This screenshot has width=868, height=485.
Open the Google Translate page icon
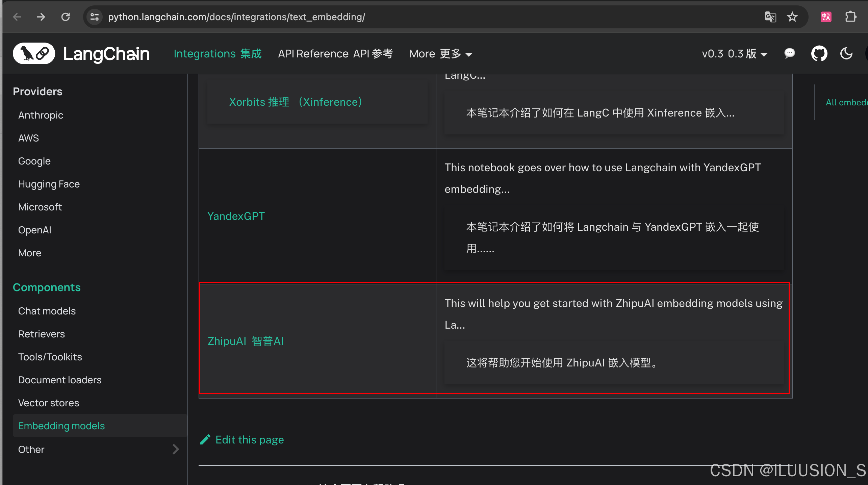(x=770, y=17)
